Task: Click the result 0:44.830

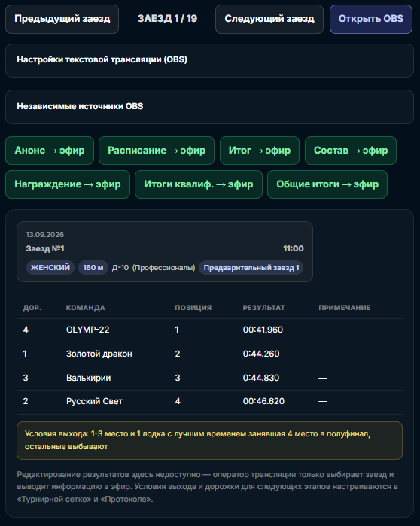Action: pos(261,378)
